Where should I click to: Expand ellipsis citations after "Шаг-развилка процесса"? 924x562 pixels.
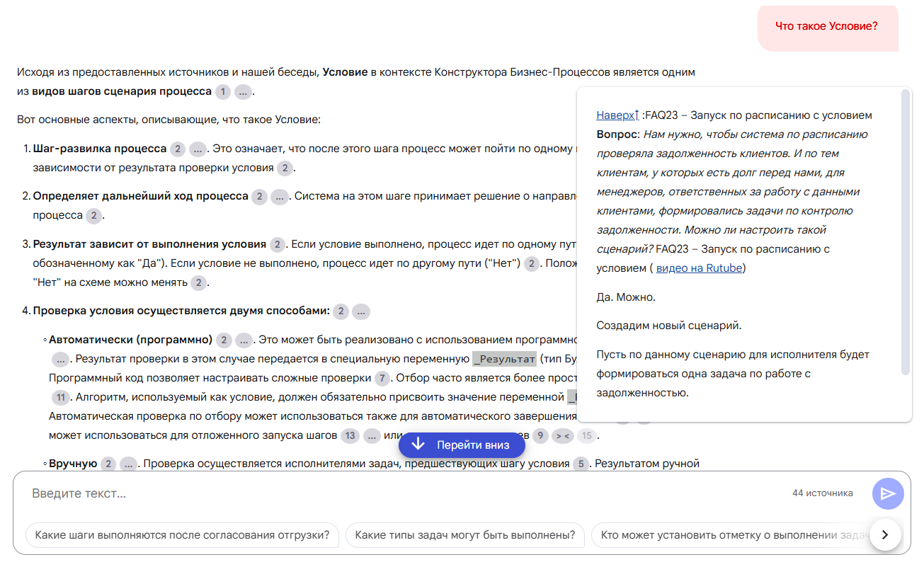(x=198, y=149)
